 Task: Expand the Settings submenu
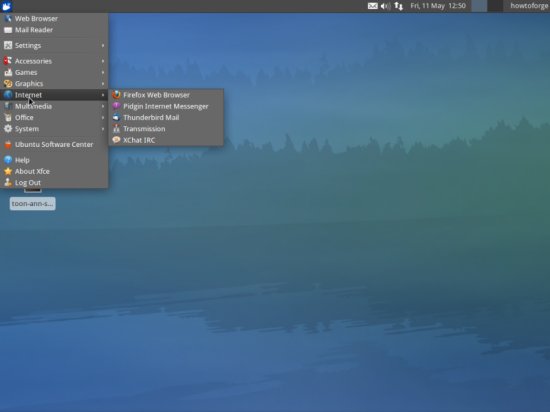54,46
